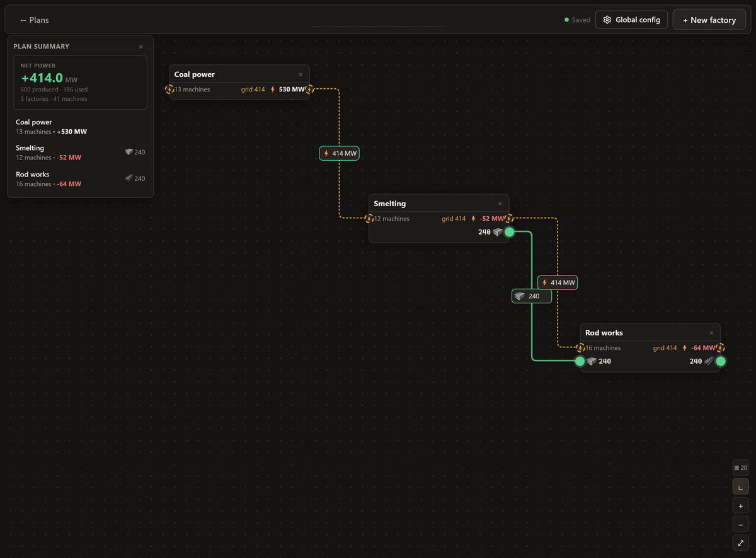Image resolution: width=756 pixels, height=558 pixels.
Task: Toggle the grid snap 20 button
Action: 740,468
